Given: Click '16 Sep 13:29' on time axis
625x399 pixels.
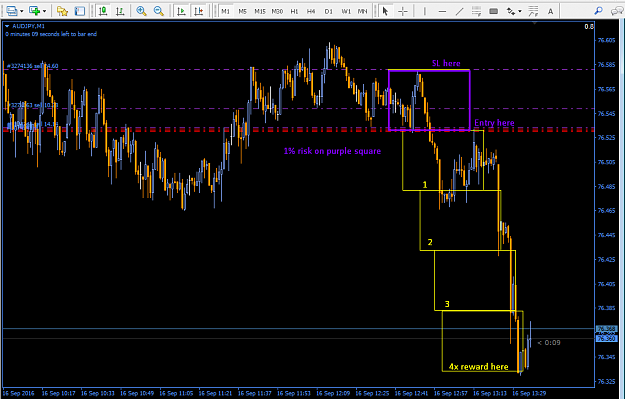Looking at the screenshot, I should 529,393.
